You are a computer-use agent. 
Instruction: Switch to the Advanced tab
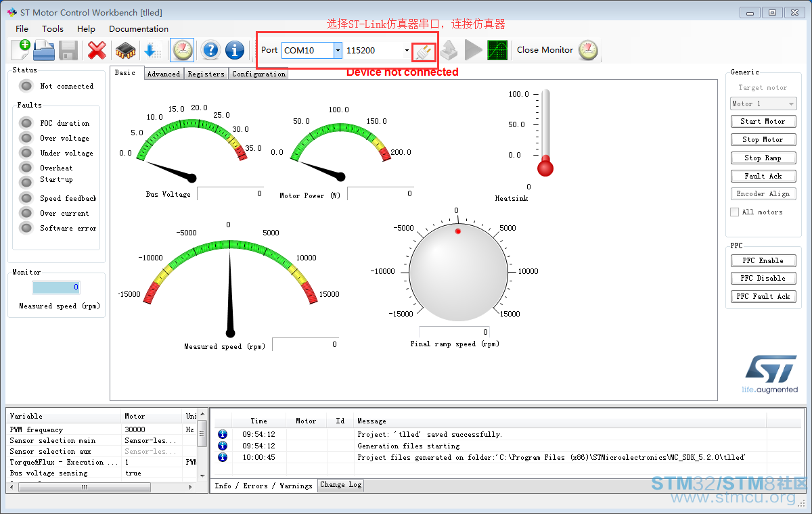click(164, 74)
